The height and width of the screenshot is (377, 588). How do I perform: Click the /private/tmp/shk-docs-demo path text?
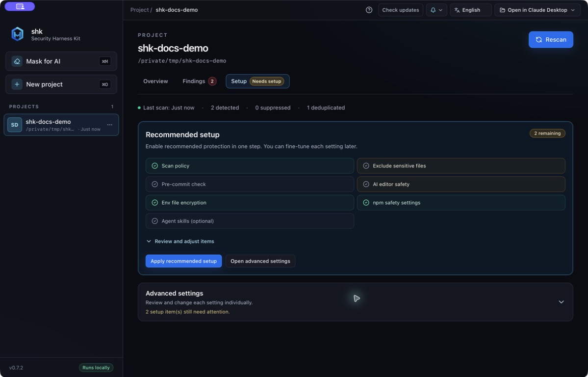182,61
